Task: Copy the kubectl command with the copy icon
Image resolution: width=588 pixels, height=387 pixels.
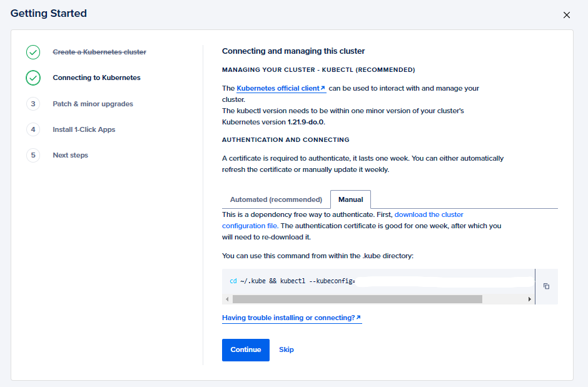Action: click(x=546, y=286)
